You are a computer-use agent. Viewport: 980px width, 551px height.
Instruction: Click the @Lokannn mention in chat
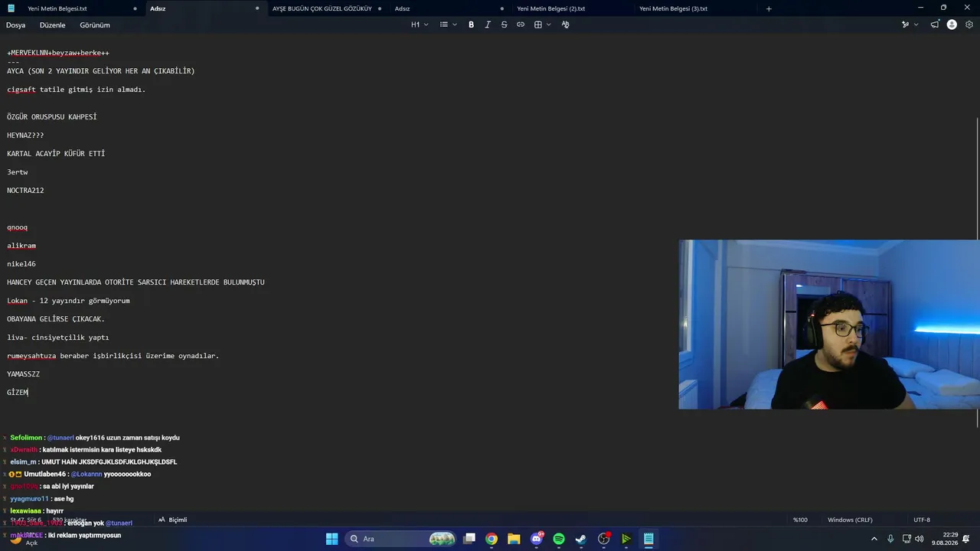(x=87, y=474)
